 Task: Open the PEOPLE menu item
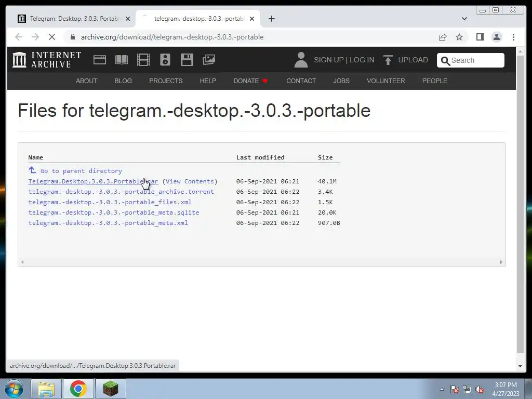pyautogui.click(x=435, y=81)
